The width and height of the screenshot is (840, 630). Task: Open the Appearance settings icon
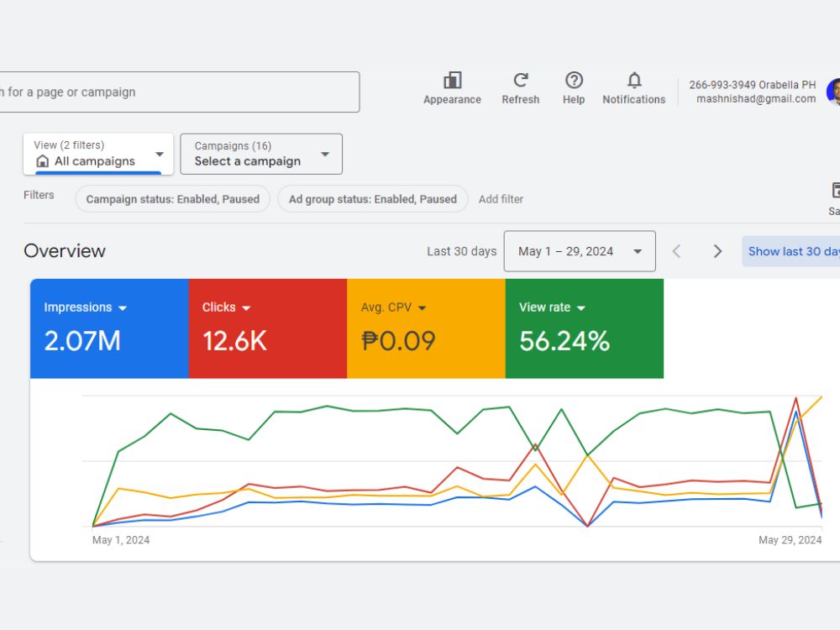point(452,81)
